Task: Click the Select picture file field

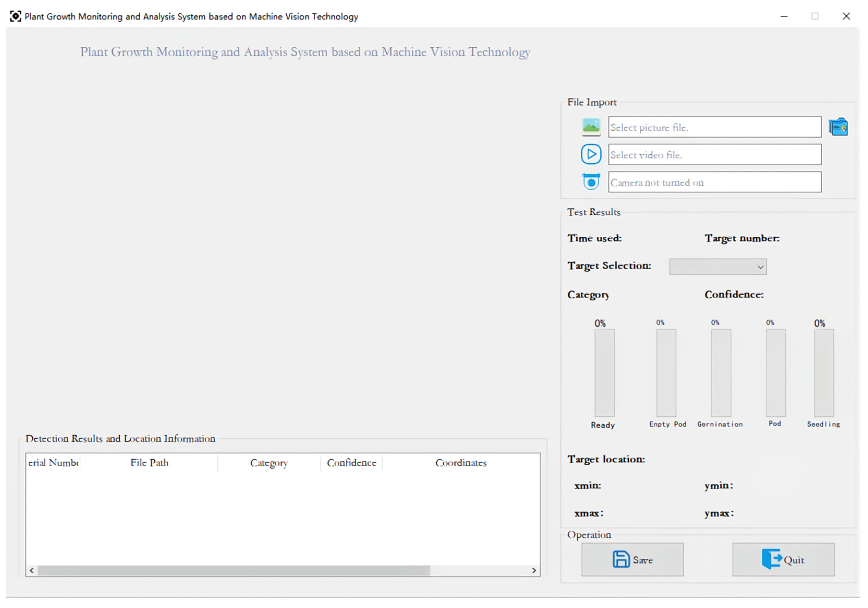Action: pyautogui.click(x=714, y=127)
